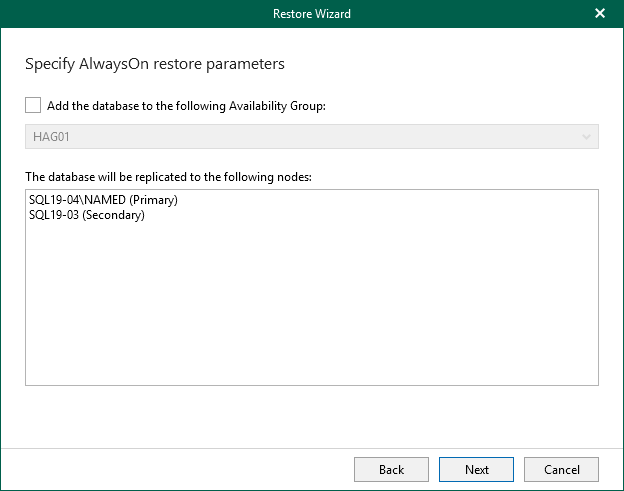The width and height of the screenshot is (624, 491).
Task: Go to the previous step with Back
Action: (391, 469)
